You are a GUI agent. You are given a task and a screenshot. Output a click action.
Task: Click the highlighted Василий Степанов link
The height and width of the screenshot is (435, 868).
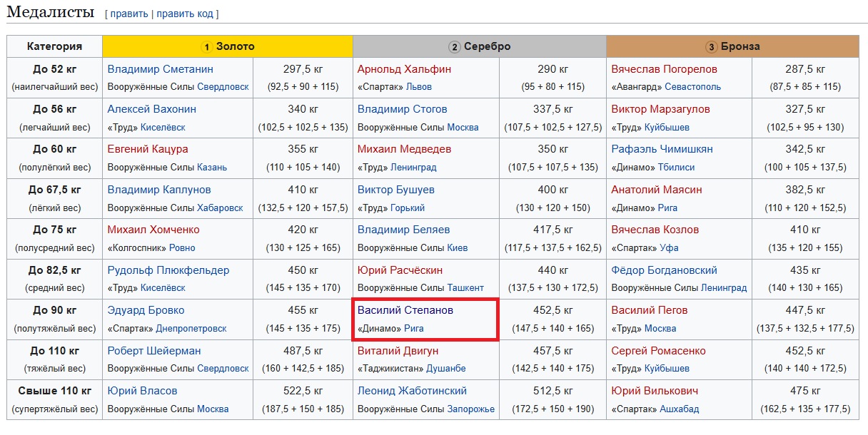[405, 310]
